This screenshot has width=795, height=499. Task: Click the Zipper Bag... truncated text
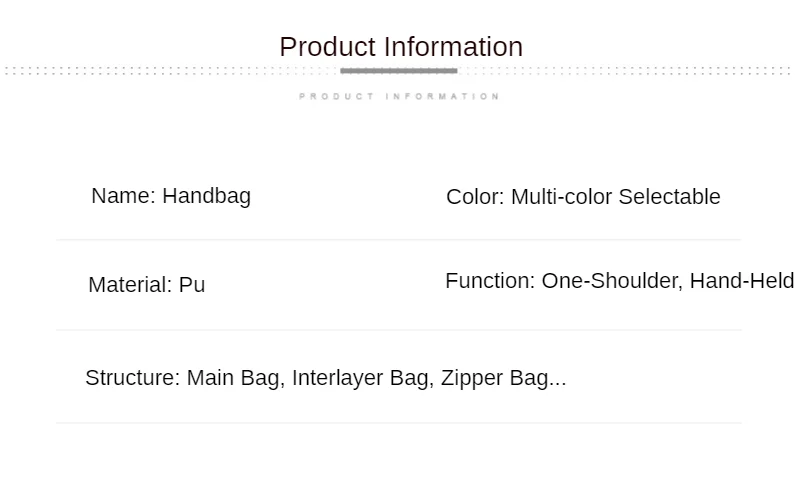point(503,378)
